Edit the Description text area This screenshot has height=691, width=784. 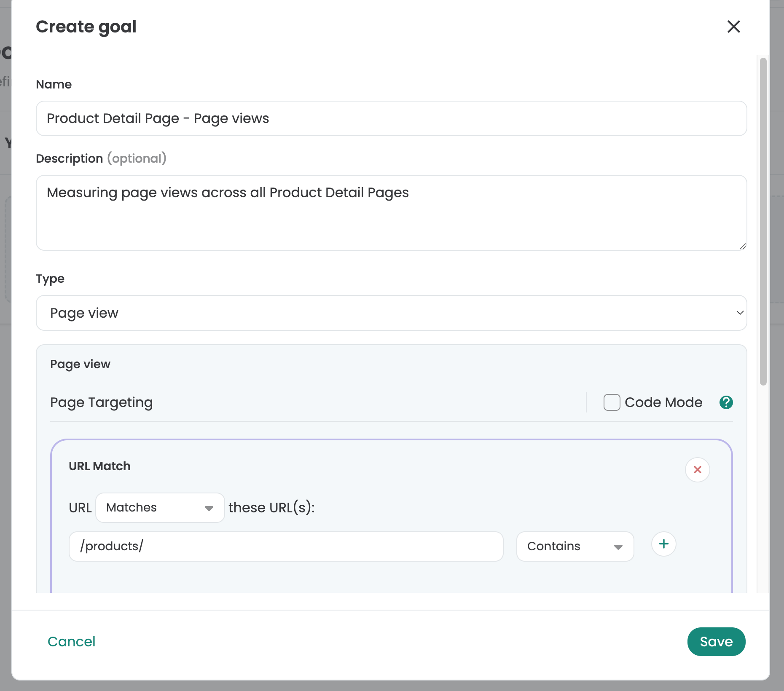391,213
